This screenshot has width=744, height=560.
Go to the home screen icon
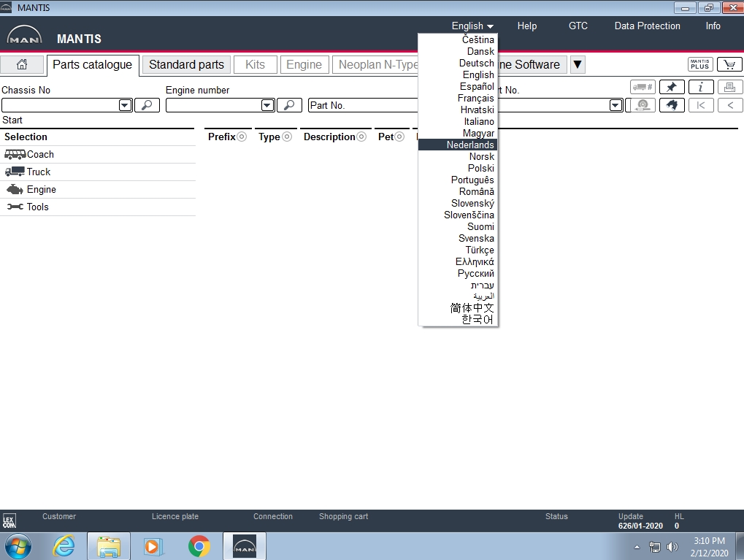[22, 64]
